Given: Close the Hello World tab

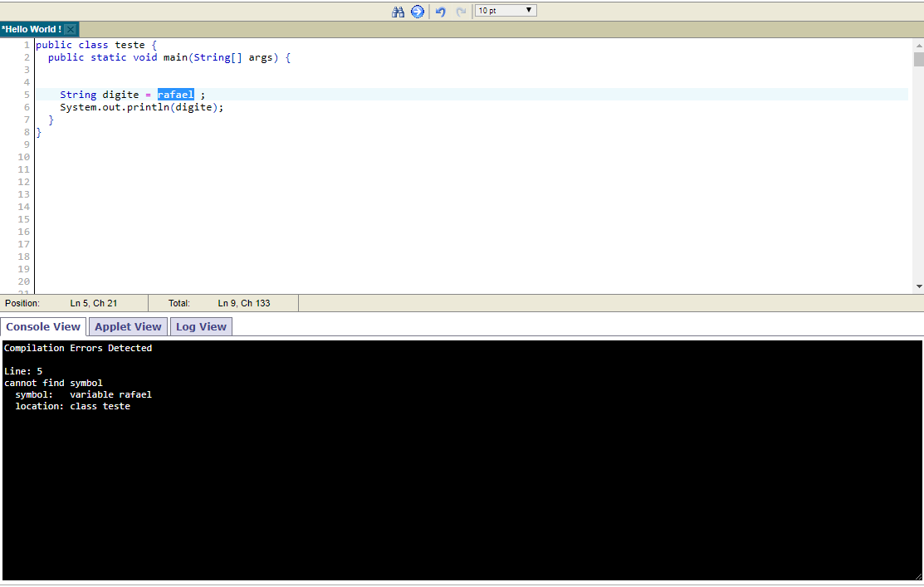Looking at the screenshot, I should pos(71,29).
